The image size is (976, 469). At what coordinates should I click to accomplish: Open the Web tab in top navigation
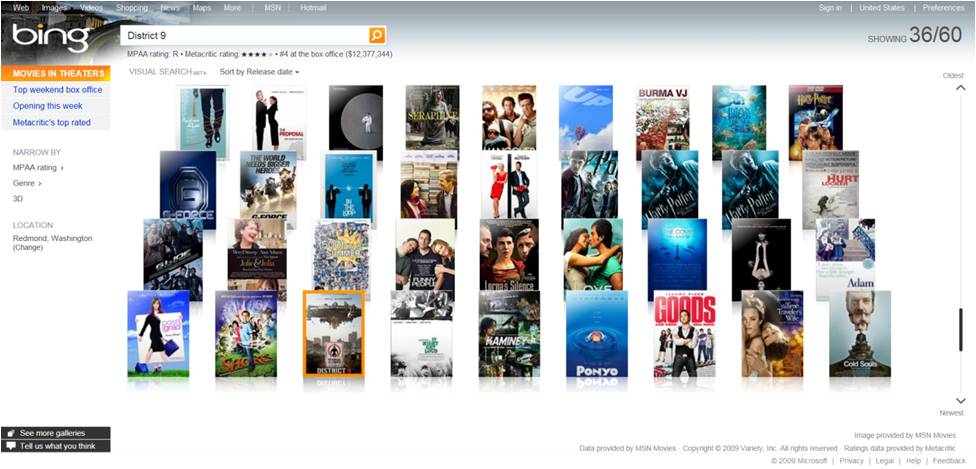click(21, 8)
